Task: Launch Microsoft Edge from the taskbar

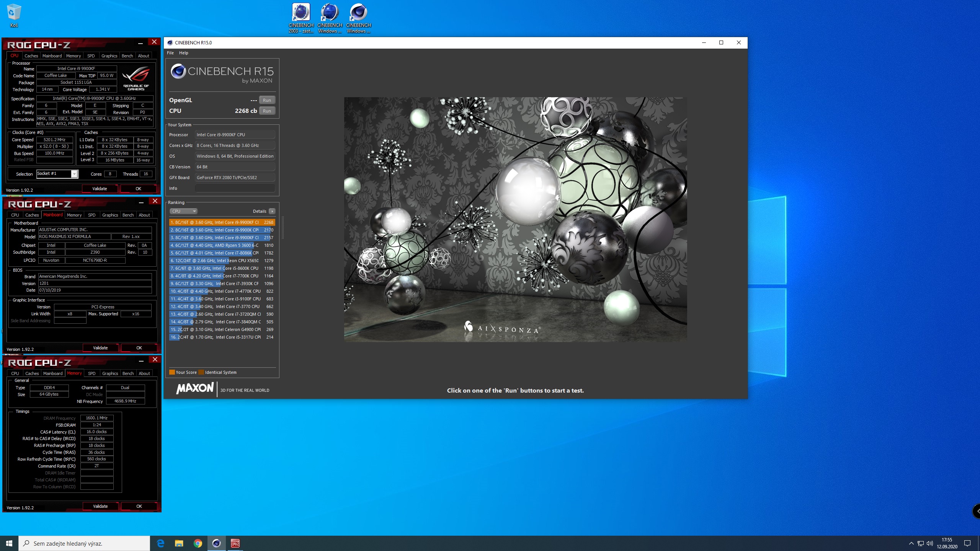Action: (160, 543)
